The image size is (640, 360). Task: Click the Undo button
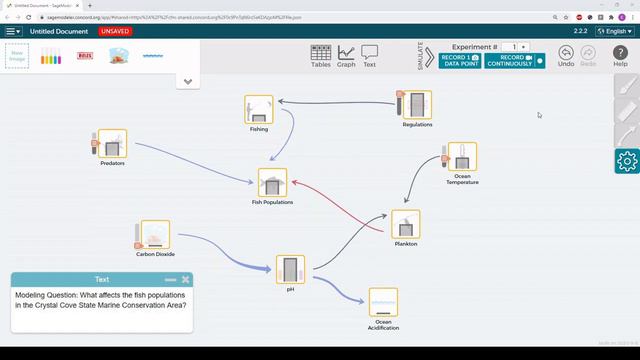566,56
